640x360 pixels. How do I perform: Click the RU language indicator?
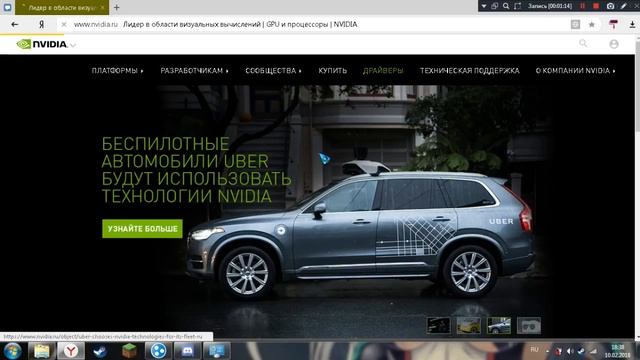click(x=534, y=350)
